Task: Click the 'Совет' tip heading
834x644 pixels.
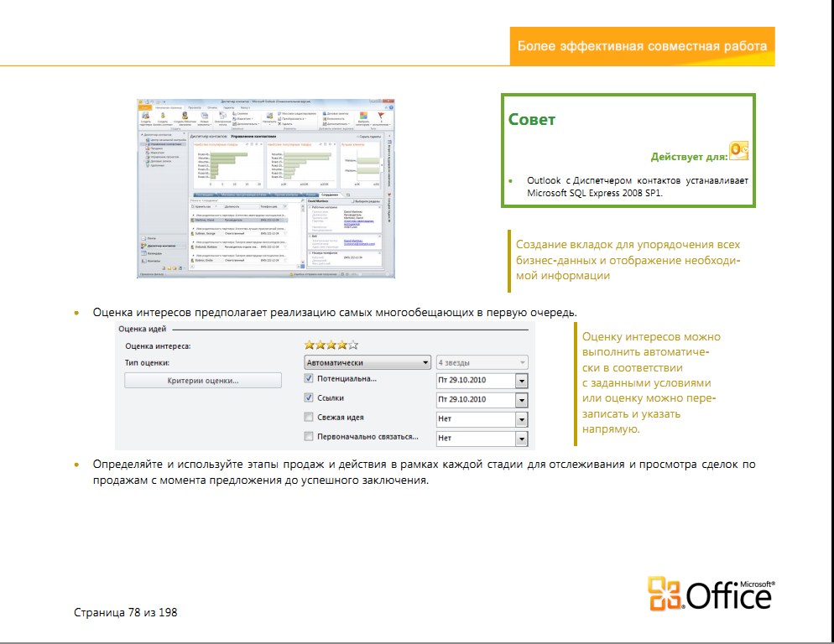Action: 531,120
